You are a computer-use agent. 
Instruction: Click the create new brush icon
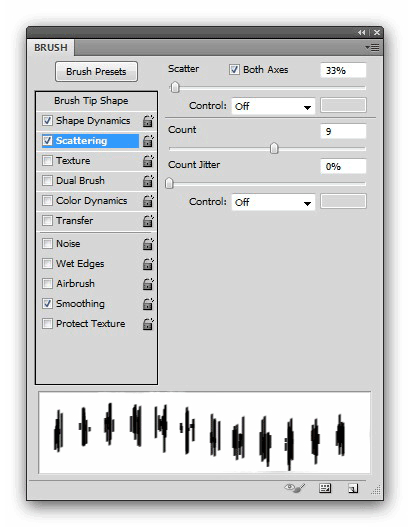[353, 488]
